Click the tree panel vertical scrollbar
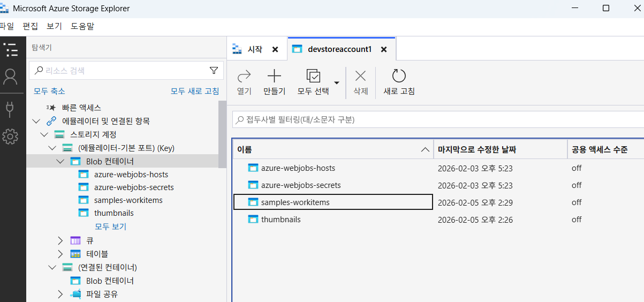The image size is (644, 302). tap(222, 134)
